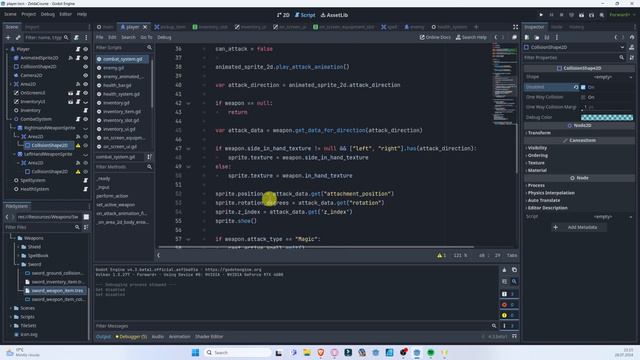
Task: Toggle visibility of CombatSystem node
Action: 85,119
